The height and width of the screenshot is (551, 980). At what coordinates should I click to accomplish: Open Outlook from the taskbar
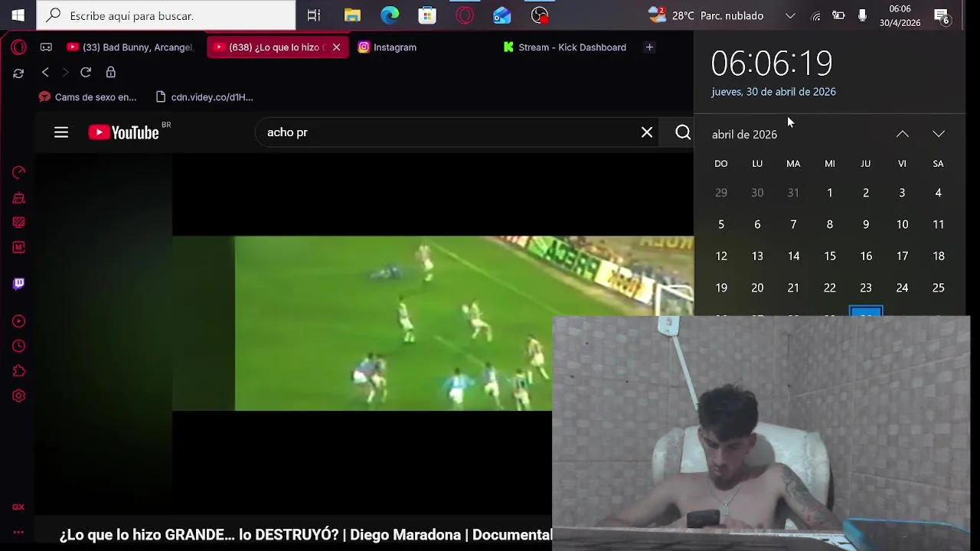[x=501, y=15]
